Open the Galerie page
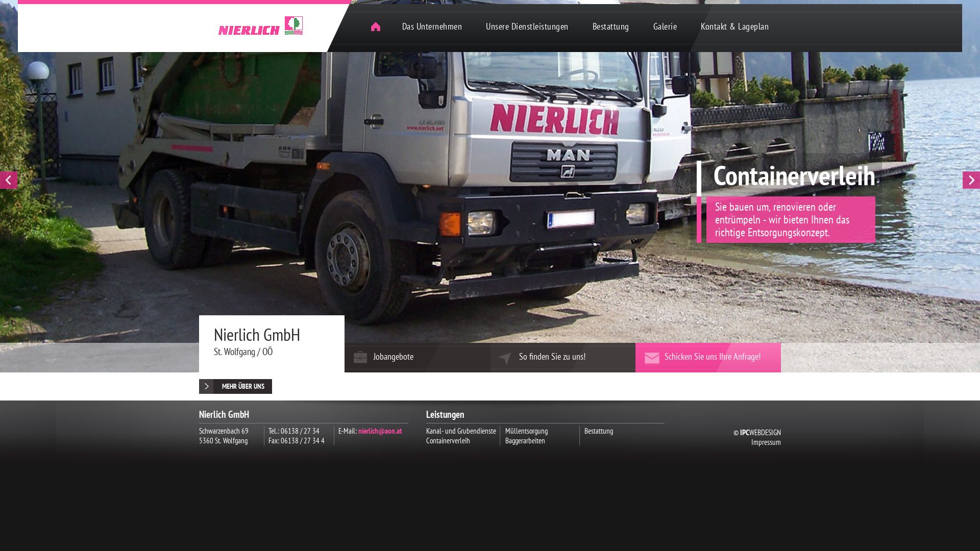Screen dimensions: 980x551 click(665, 27)
